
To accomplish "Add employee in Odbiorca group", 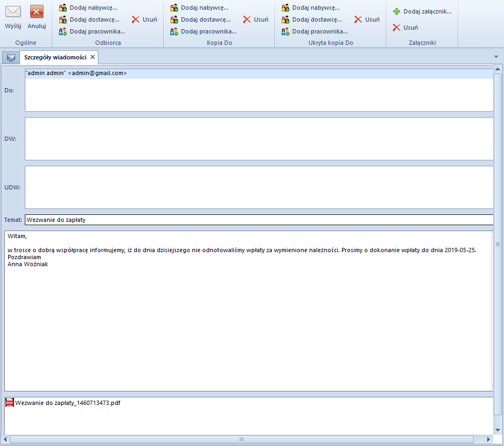I will [x=92, y=31].
